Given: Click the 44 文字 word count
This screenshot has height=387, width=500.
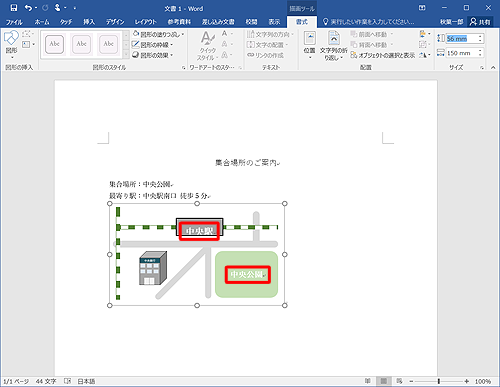Looking at the screenshot, I should coord(46,381).
